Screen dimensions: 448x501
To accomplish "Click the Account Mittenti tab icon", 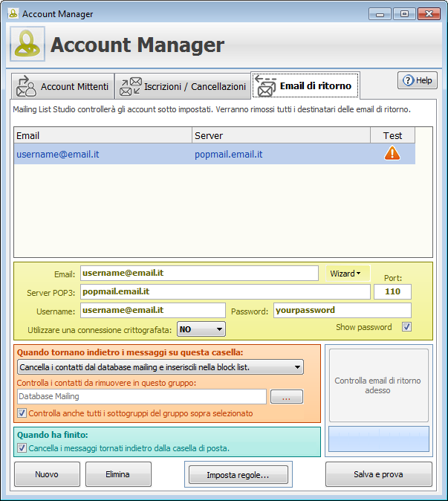I will click(27, 87).
